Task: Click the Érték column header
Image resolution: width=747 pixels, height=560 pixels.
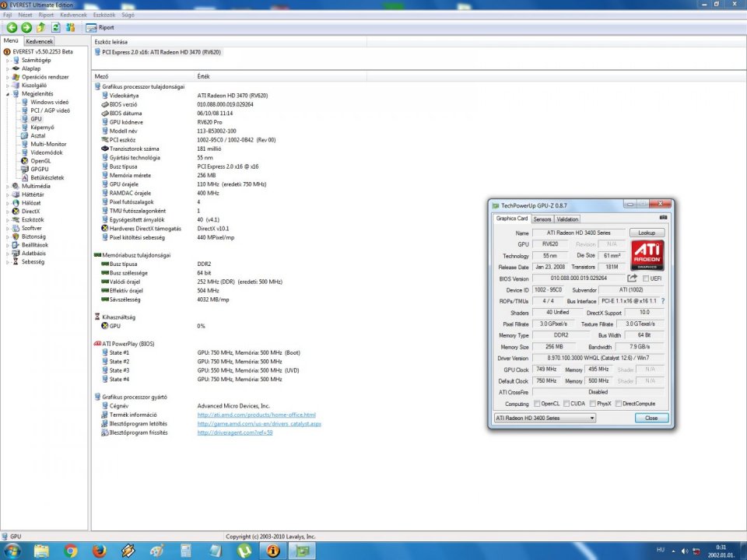Action: tap(281, 76)
